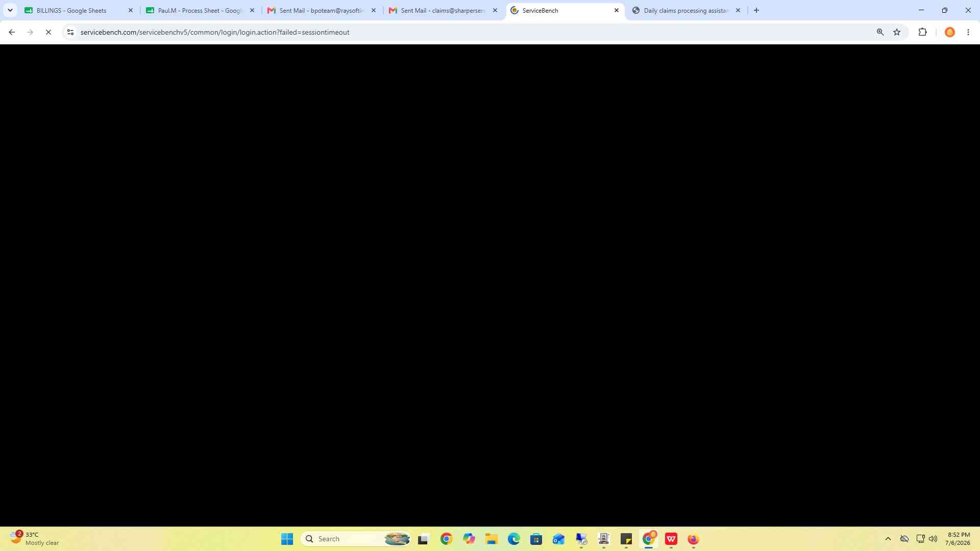Open Firefox from the taskbar
This screenshot has width=980, height=551.
pos(693,539)
